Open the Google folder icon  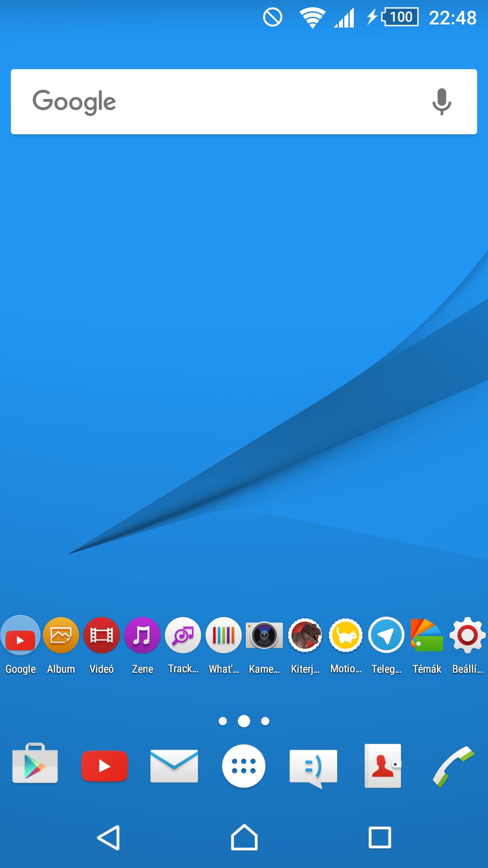pyautogui.click(x=20, y=636)
